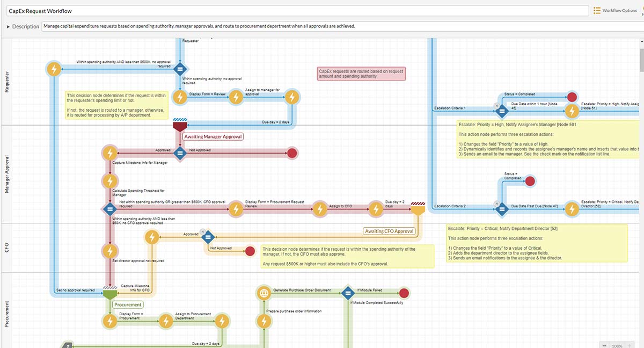Click the CapEx Request Workflow name field
Image resolution: width=644 pixels, height=348 pixels.
(295, 11)
